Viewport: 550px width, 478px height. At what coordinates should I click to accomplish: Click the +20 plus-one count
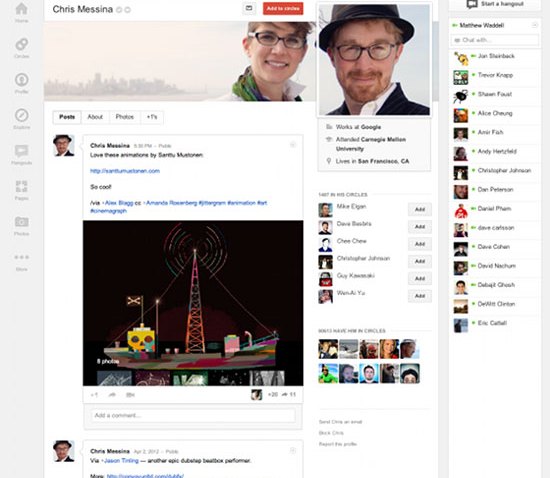tap(273, 395)
